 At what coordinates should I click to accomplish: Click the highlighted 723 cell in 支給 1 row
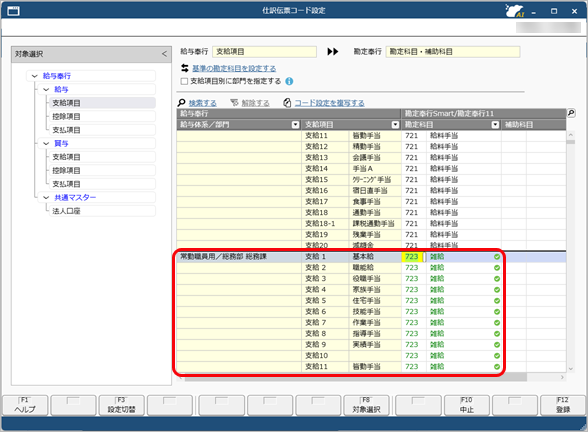click(412, 257)
